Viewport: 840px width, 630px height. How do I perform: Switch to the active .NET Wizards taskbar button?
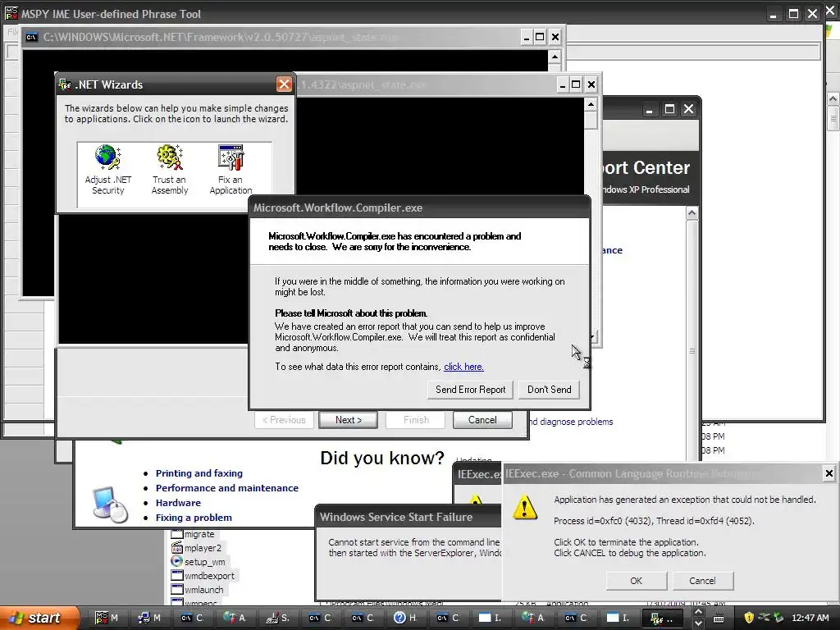click(662, 619)
